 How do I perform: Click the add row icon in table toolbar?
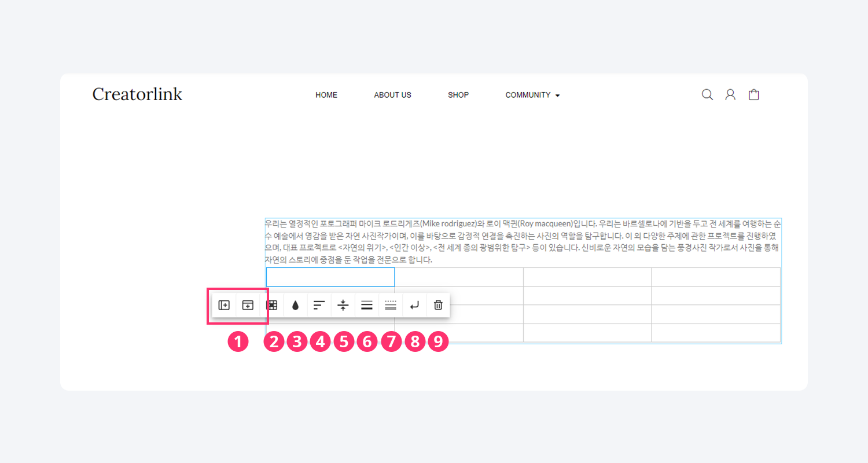(248, 305)
